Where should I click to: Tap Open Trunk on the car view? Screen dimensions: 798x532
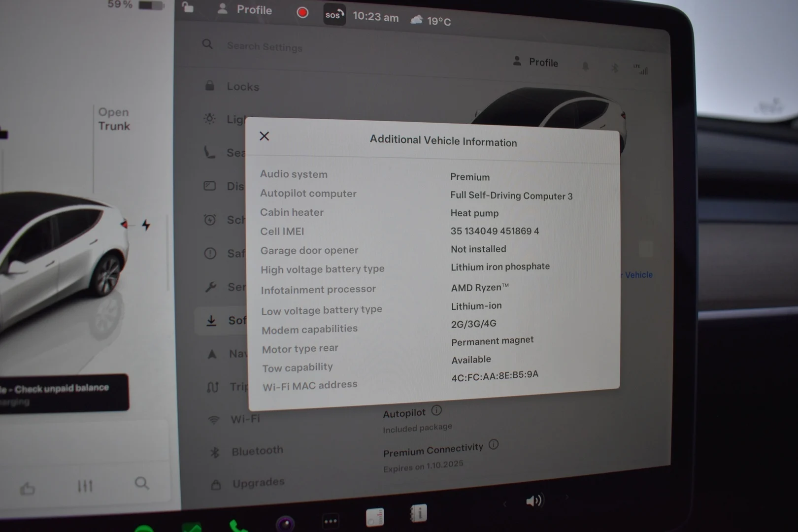[114, 119]
